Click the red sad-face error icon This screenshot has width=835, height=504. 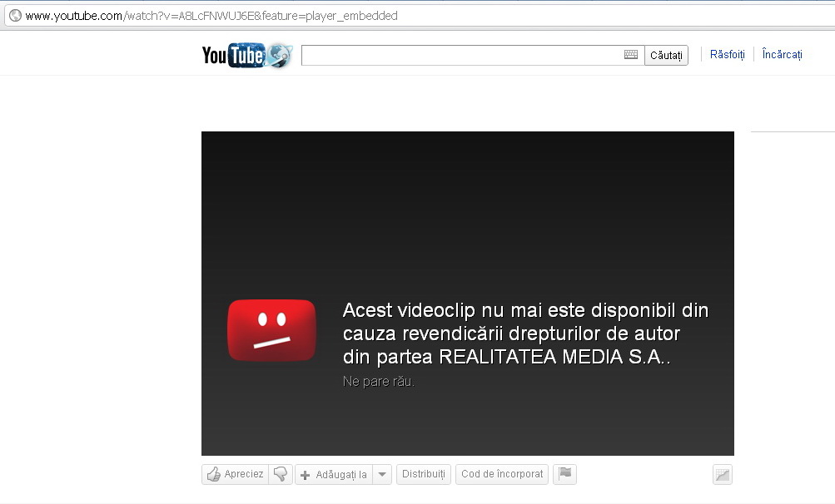271,330
